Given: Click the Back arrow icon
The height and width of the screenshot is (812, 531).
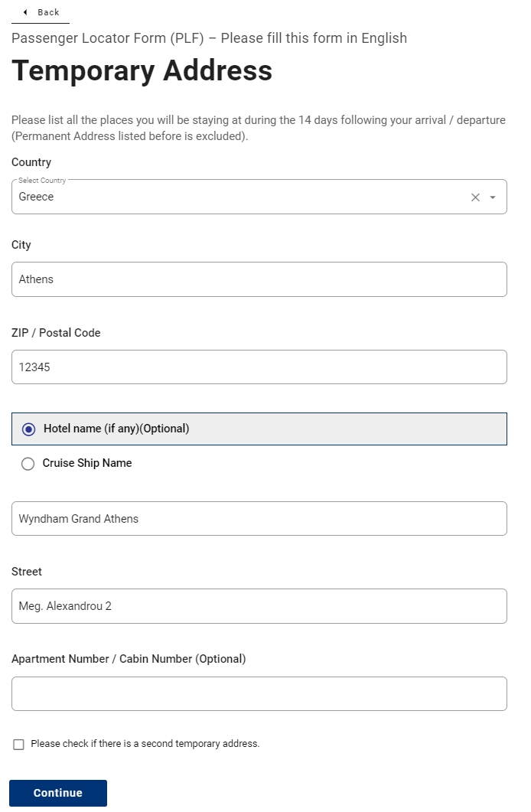Looking at the screenshot, I should click(x=25, y=12).
